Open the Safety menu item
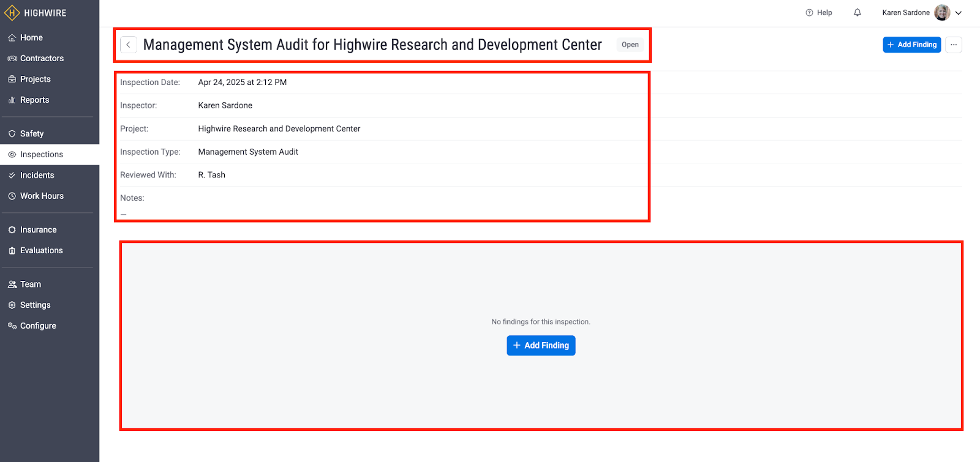Screen dimensions: 980x462 [50, 134]
